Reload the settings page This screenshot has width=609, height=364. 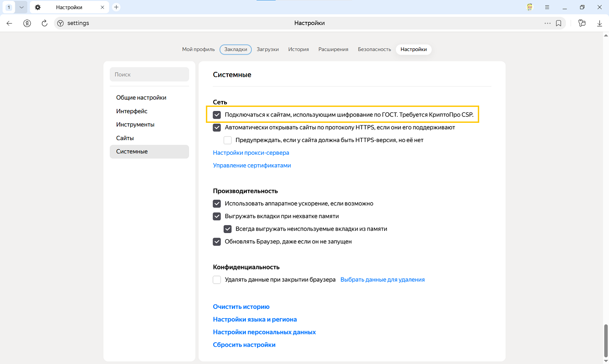tap(44, 23)
